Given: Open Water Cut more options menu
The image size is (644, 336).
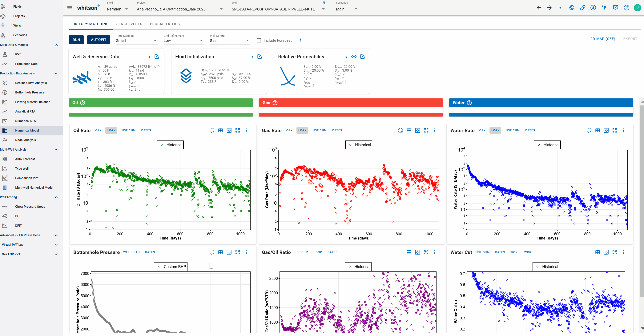Looking at the screenshot, I should 623,252.
